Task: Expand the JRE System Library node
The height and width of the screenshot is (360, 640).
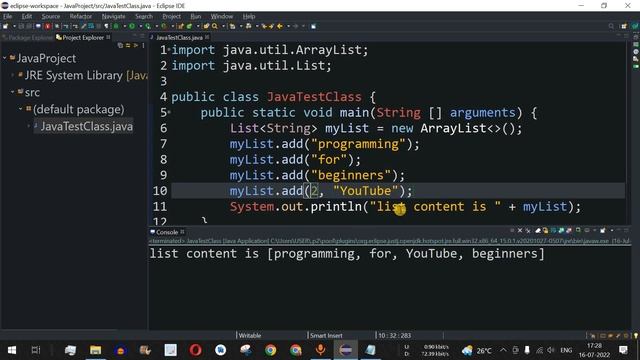Action: (x=13, y=75)
